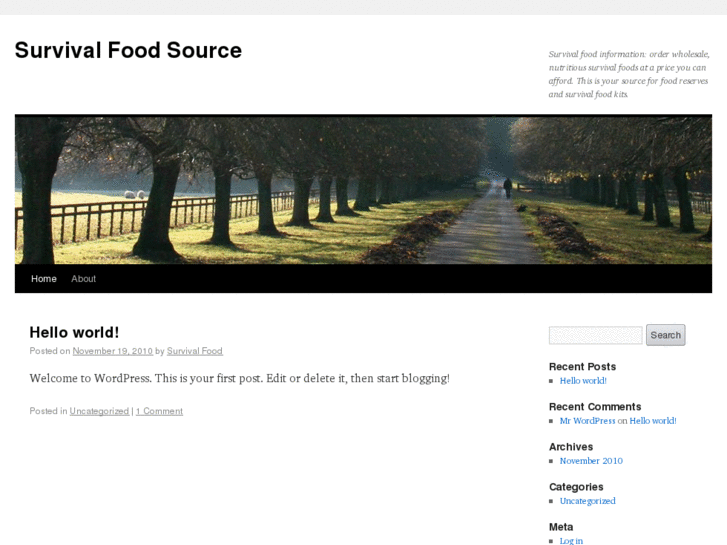727x545 pixels.
Task: Click the site tagline description text
Action: (x=629, y=74)
